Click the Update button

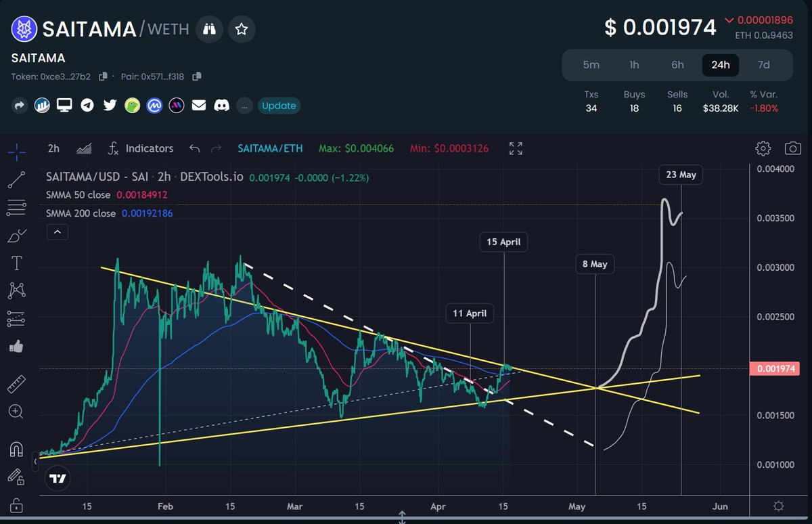279,106
